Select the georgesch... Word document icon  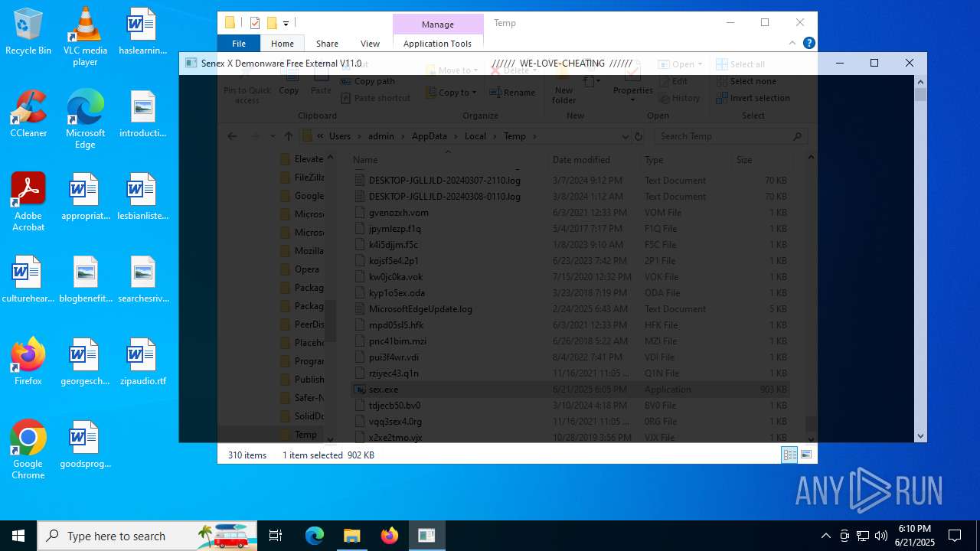point(85,363)
